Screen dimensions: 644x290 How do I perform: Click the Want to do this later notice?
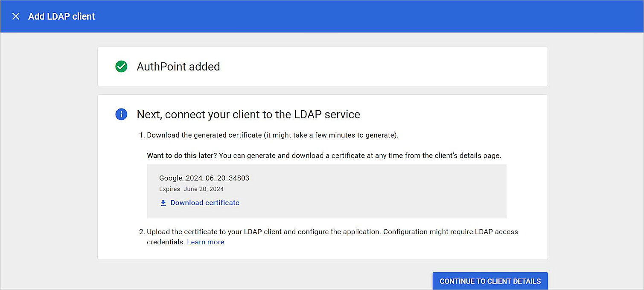click(x=324, y=155)
